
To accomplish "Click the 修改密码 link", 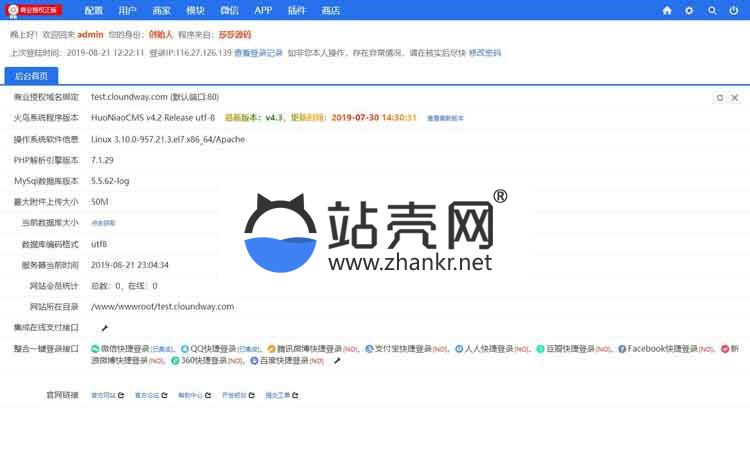I will [485, 52].
